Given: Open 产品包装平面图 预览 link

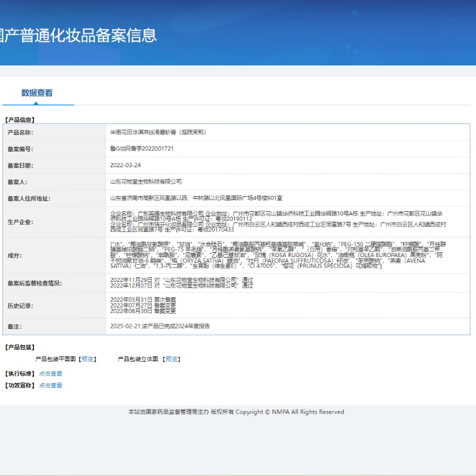Looking at the screenshot, I should (x=87, y=359).
